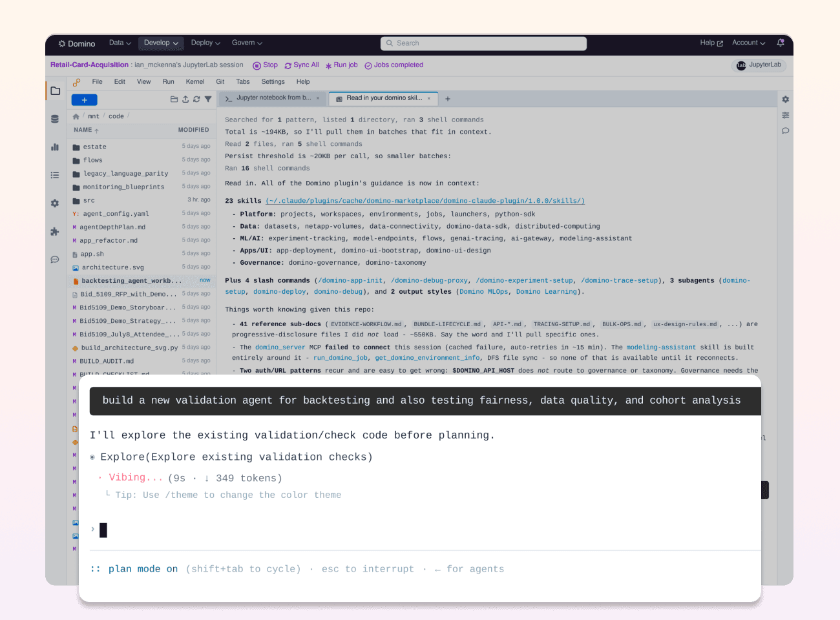Open the skills path link in terminal
Screen dimensions: 840x620
(x=425, y=201)
